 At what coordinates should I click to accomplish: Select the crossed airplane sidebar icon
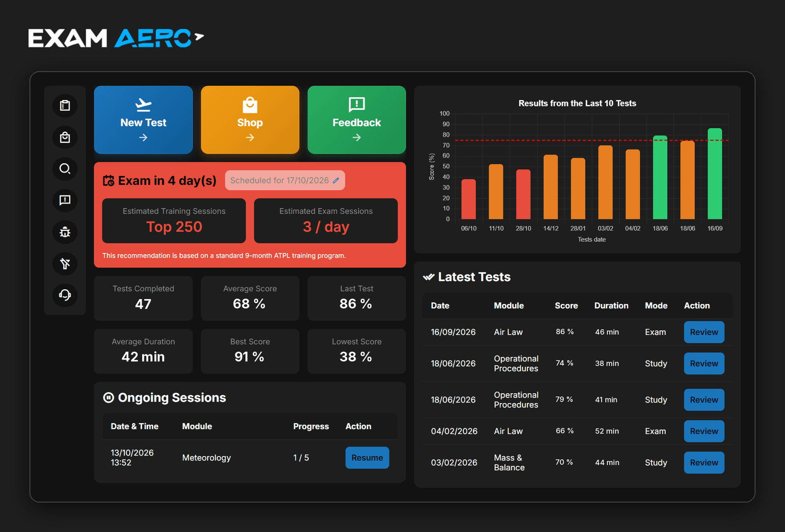[65, 264]
